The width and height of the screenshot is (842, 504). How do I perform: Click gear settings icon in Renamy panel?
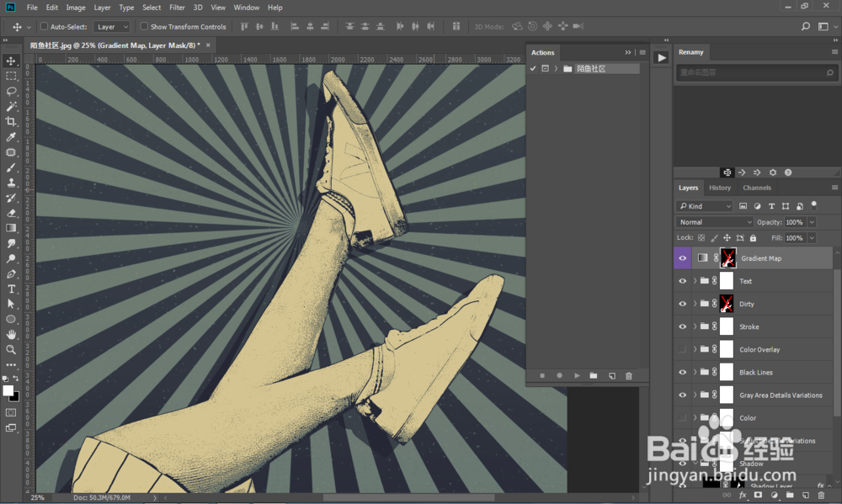click(x=773, y=172)
